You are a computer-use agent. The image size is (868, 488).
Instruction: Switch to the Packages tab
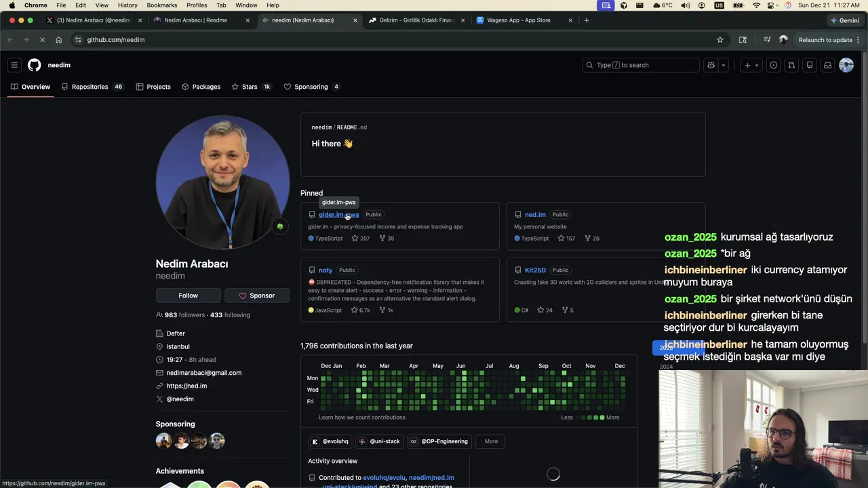coord(201,87)
